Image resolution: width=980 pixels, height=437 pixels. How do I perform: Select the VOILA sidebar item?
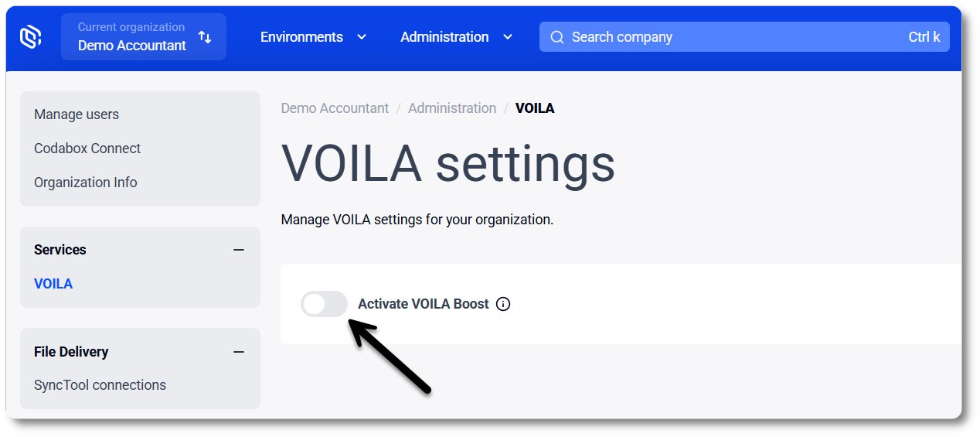coord(53,284)
